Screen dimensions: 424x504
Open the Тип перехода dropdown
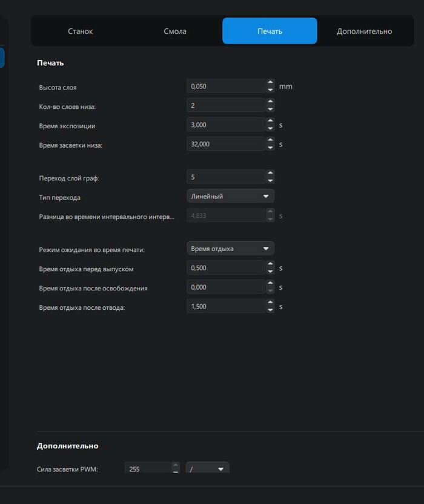pos(230,196)
